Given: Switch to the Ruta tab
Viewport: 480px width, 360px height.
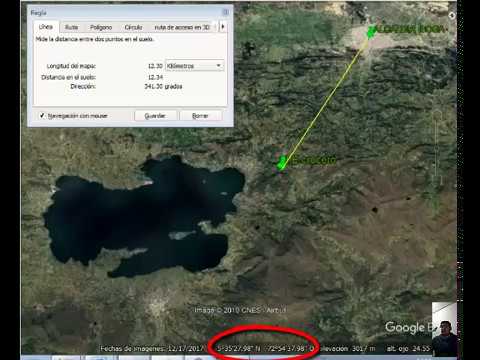Looking at the screenshot, I should coord(71,27).
